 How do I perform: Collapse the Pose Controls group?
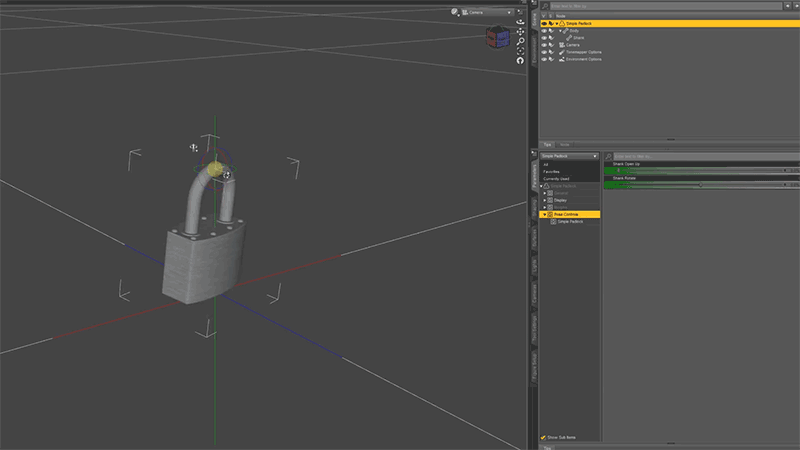[x=545, y=215]
